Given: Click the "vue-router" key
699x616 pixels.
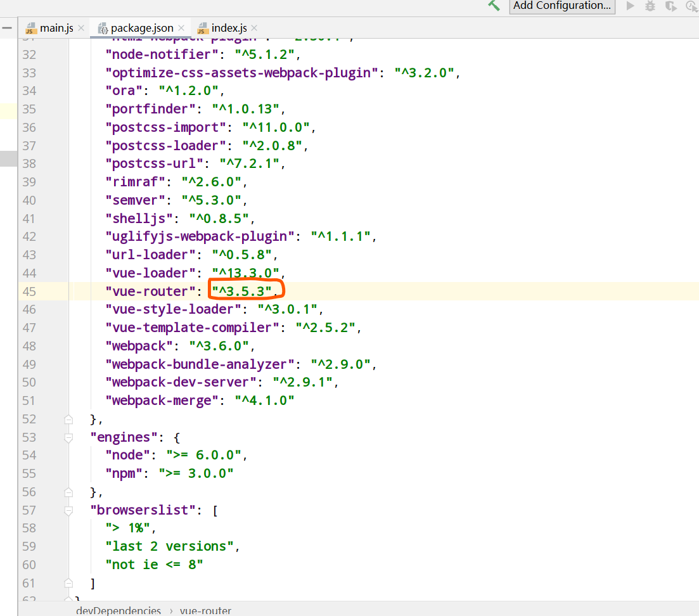Looking at the screenshot, I should point(150,292).
